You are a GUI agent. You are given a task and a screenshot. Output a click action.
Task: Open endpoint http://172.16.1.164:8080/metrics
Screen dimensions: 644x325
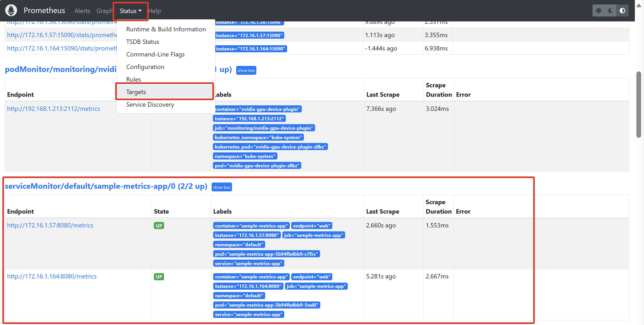click(52, 276)
